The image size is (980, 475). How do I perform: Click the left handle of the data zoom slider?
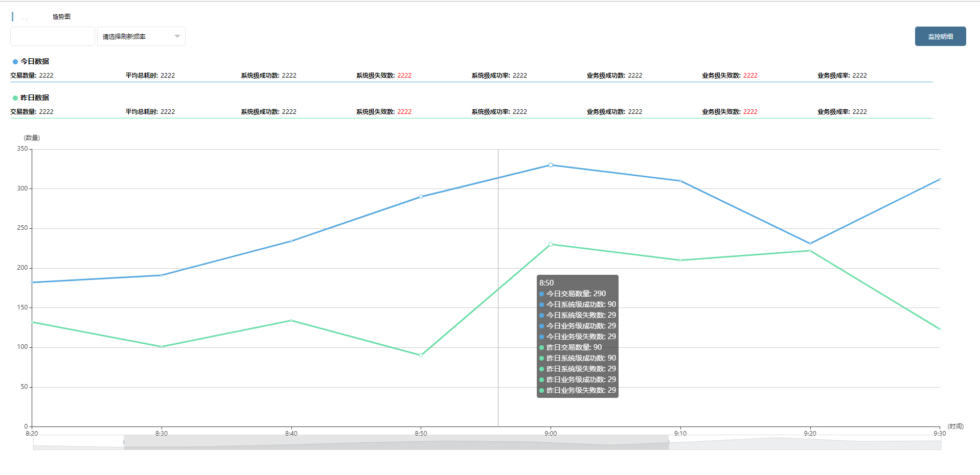(x=124, y=442)
